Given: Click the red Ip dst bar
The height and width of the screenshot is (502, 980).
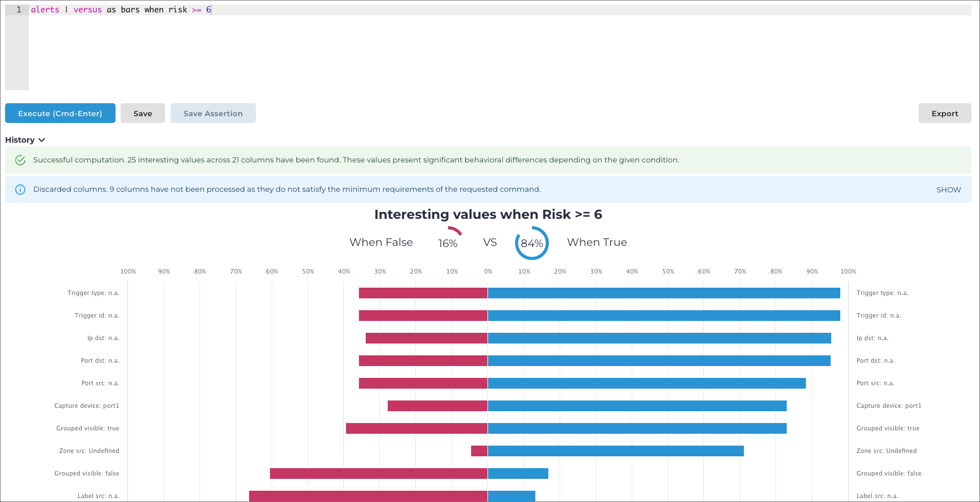Looking at the screenshot, I should tap(427, 338).
